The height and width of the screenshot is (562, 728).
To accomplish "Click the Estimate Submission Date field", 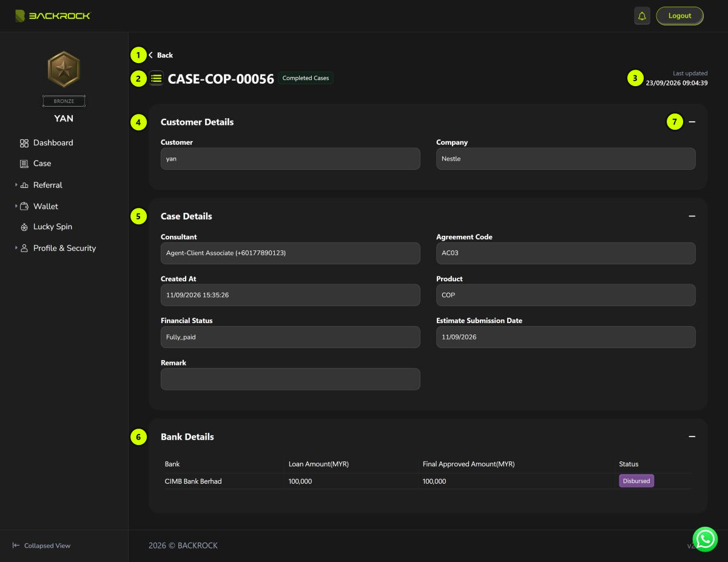I will tap(565, 337).
